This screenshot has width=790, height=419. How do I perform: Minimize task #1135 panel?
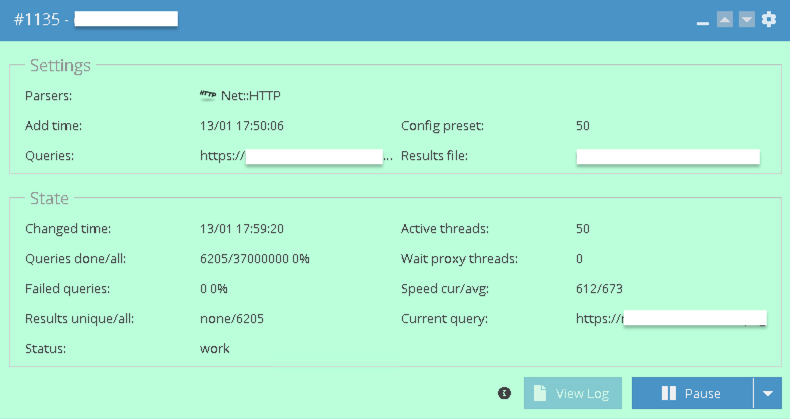[703, 21]
